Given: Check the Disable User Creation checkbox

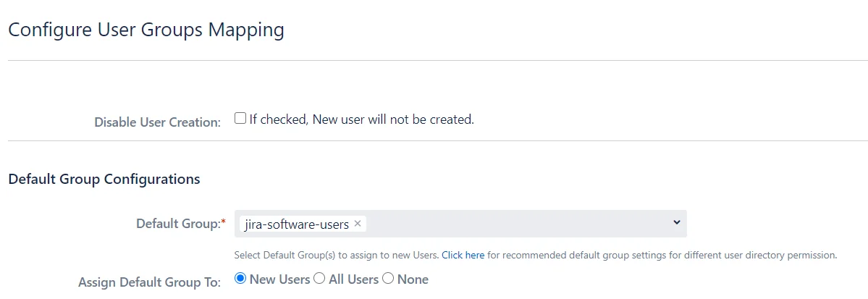Looking at the screenshot, I should click(x=240, y=118).
